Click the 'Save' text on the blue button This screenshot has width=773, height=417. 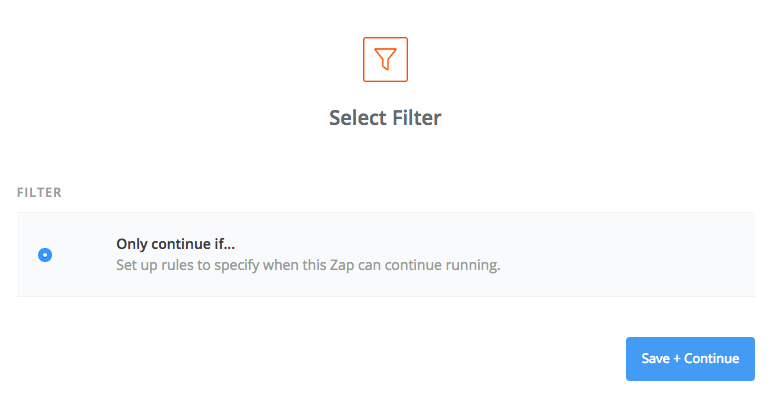click(x=656, y=358)
